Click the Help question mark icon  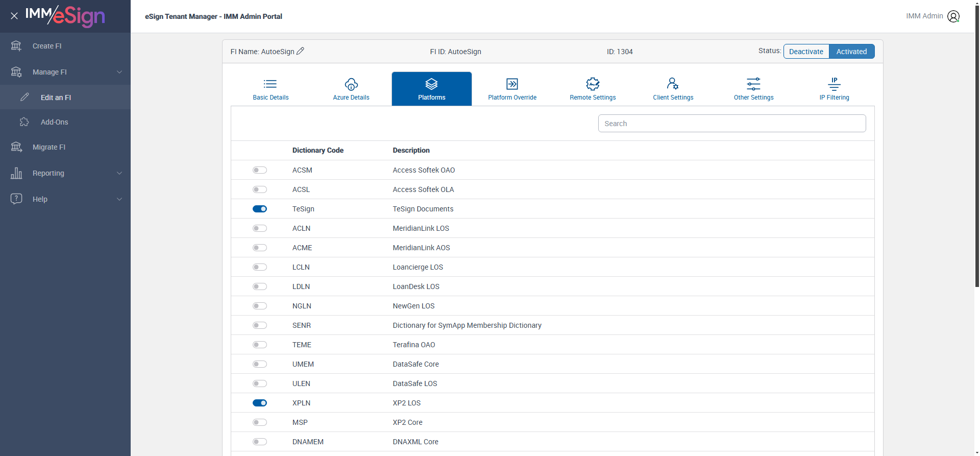click(16, 199)
